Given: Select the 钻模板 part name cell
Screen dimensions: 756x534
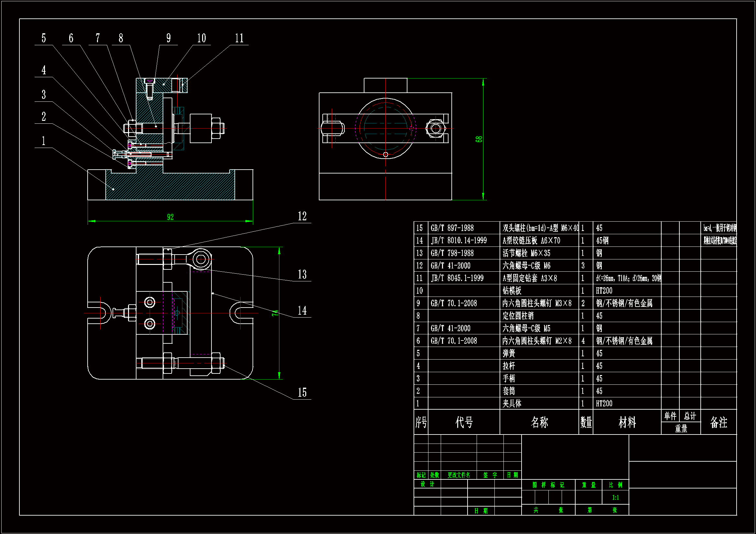Looking at the screenshot, I should (512, 291).
